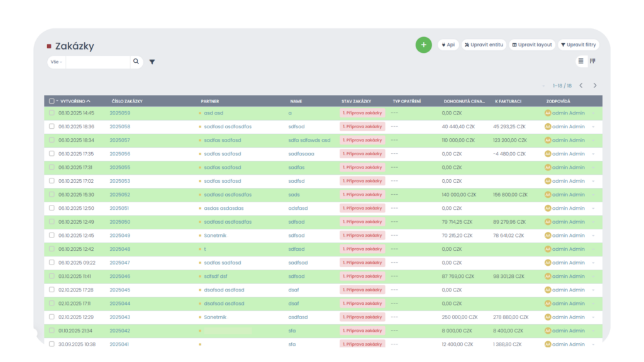Click the Upravit layout button
The image size is (644, 362).
pyautogui.click(x=532, y=45)
